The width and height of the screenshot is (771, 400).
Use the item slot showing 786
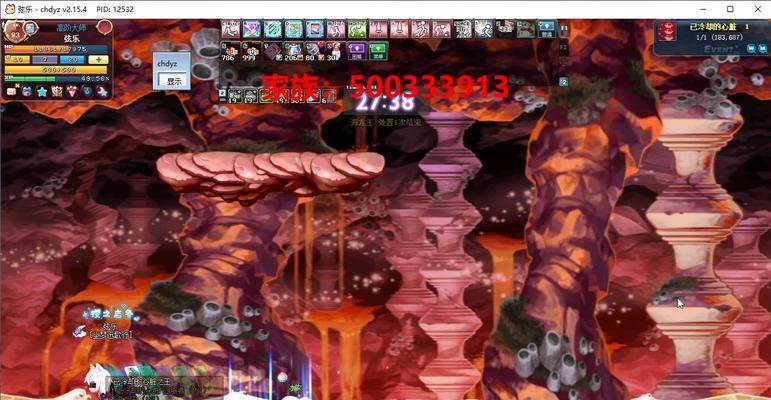click(x=230, y=51)
